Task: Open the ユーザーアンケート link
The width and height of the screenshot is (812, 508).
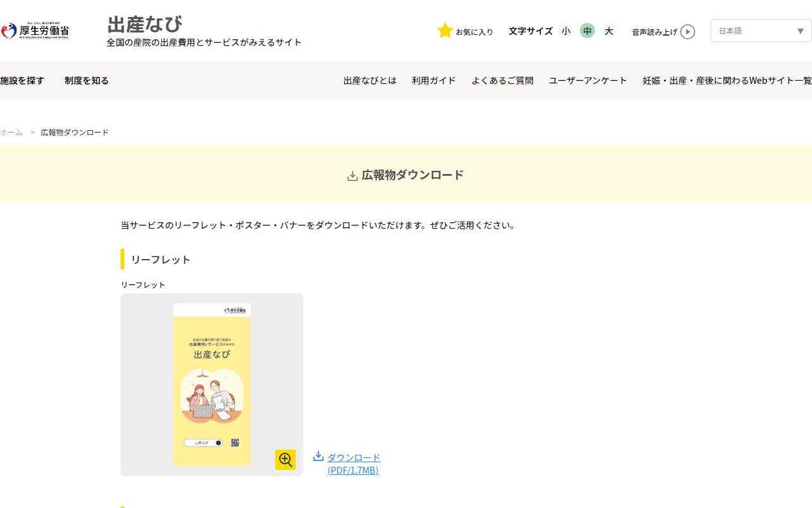Action: point(588,81)
